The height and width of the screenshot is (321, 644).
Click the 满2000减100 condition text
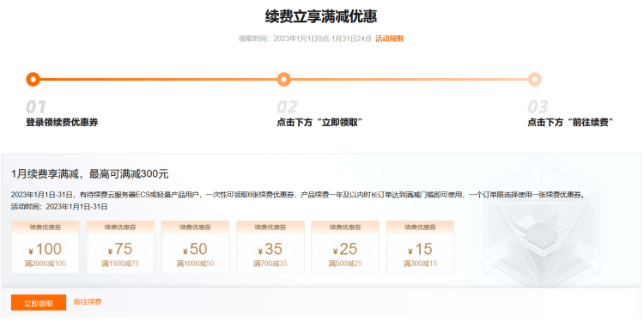pyautogui.click(x=46, y=263)
